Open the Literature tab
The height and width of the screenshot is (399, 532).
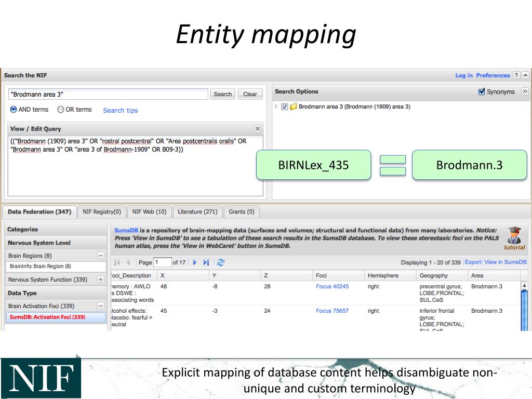(x=197, y=212)
